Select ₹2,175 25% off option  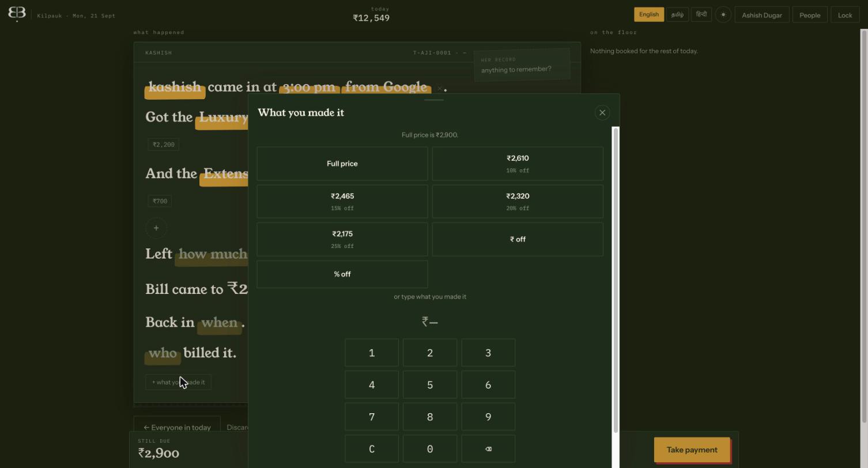click(342, 239)
